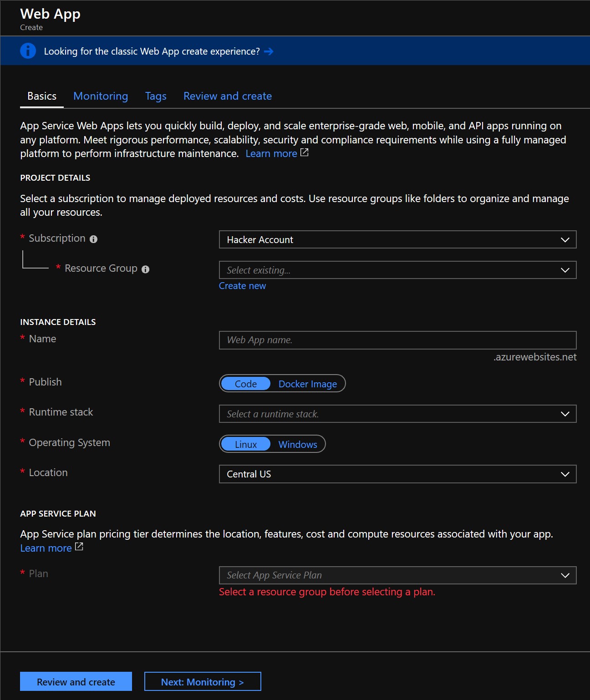590x700 pixels.
Task: Switch to the Monitoring tab
Action: pos(101,96)
